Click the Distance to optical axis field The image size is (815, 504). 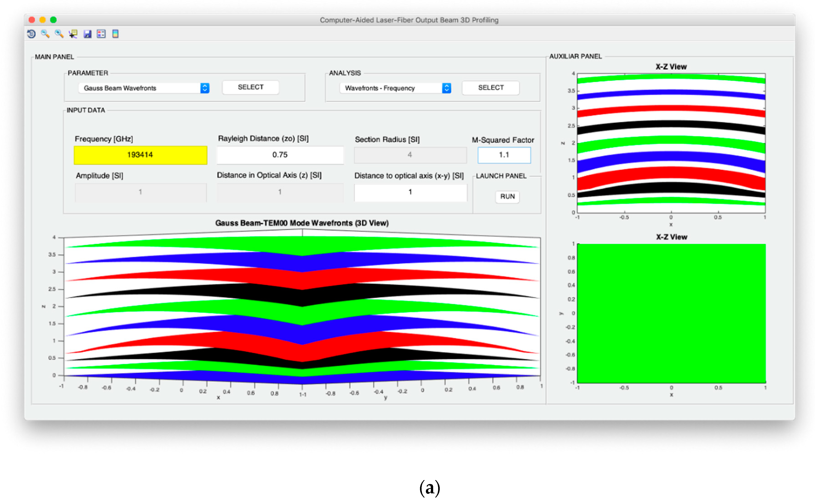410,192
